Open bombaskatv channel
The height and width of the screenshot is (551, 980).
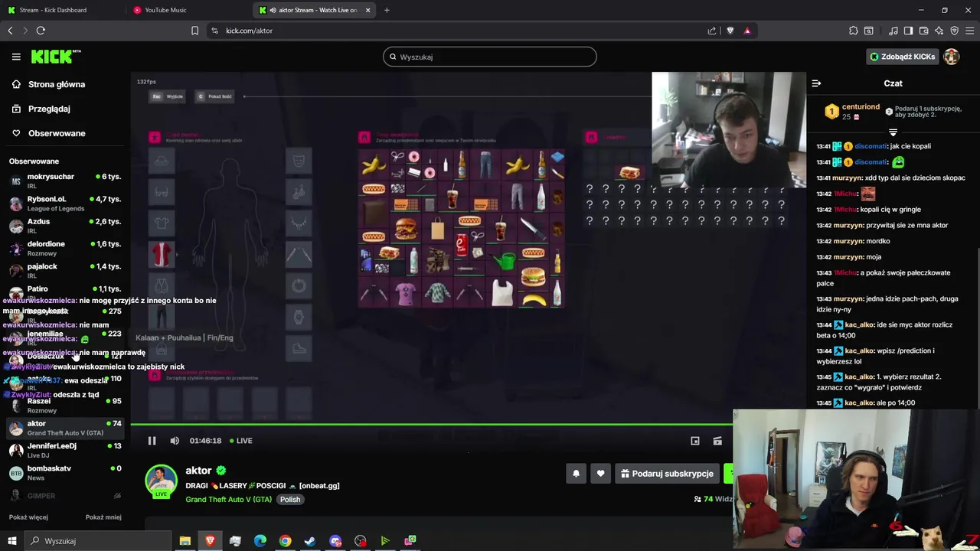65,473
